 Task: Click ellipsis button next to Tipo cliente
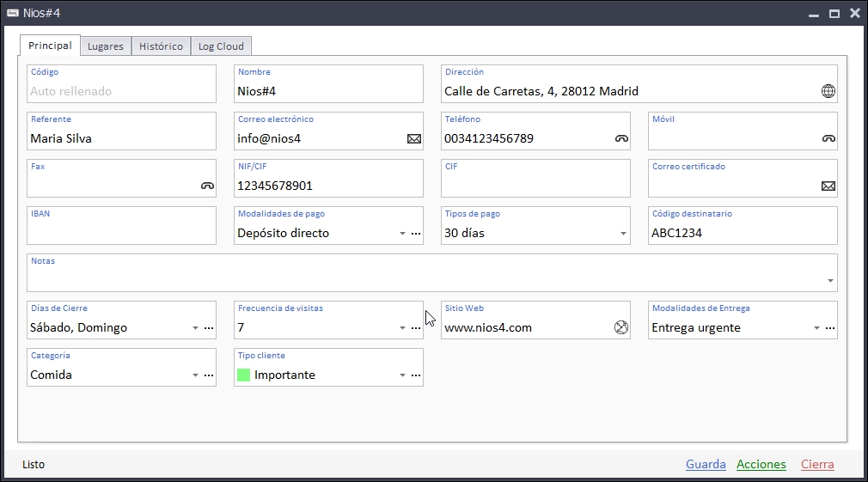[x=416, y=375]
